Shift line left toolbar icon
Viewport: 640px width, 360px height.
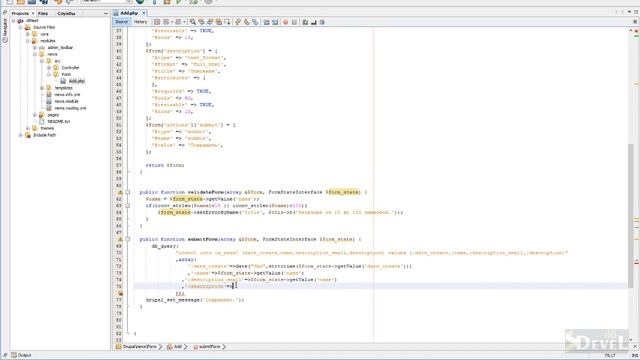[x=266, y=22]
